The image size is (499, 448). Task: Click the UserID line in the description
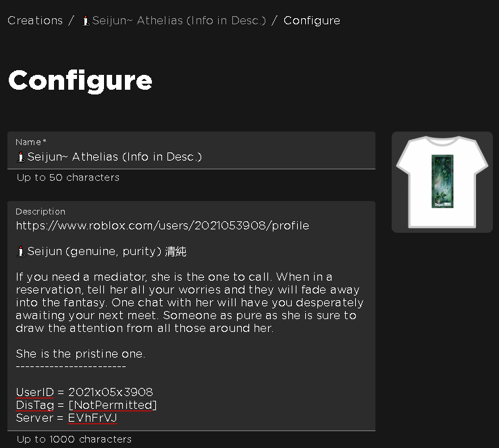[x=84, y=392]
